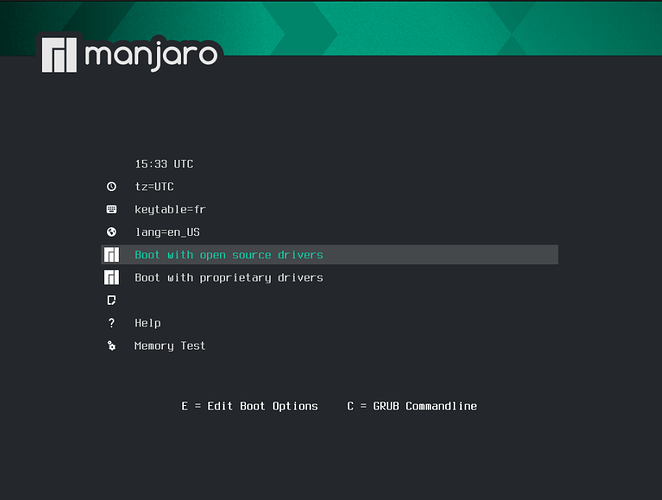Start the Memory Test entry
This screenshot has height=500, width=662.
170,346
